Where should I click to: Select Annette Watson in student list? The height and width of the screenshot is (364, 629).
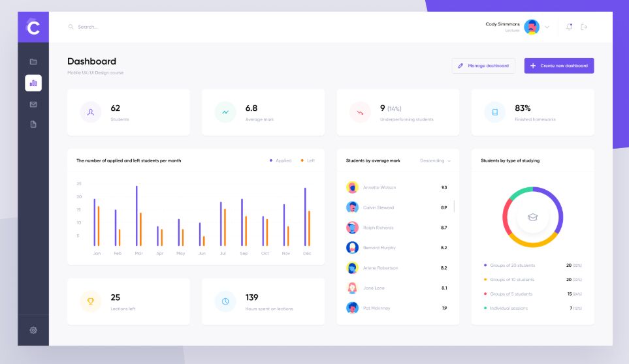[x=379, y=188]
